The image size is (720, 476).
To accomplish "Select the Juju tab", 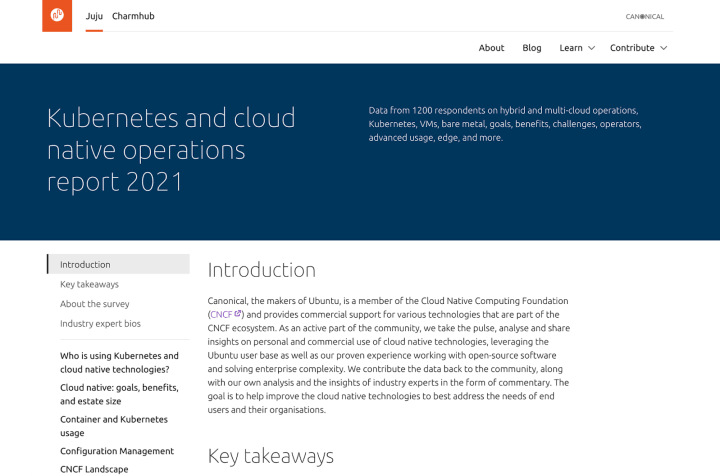I will pyautogui.click(x=94, y=16).
